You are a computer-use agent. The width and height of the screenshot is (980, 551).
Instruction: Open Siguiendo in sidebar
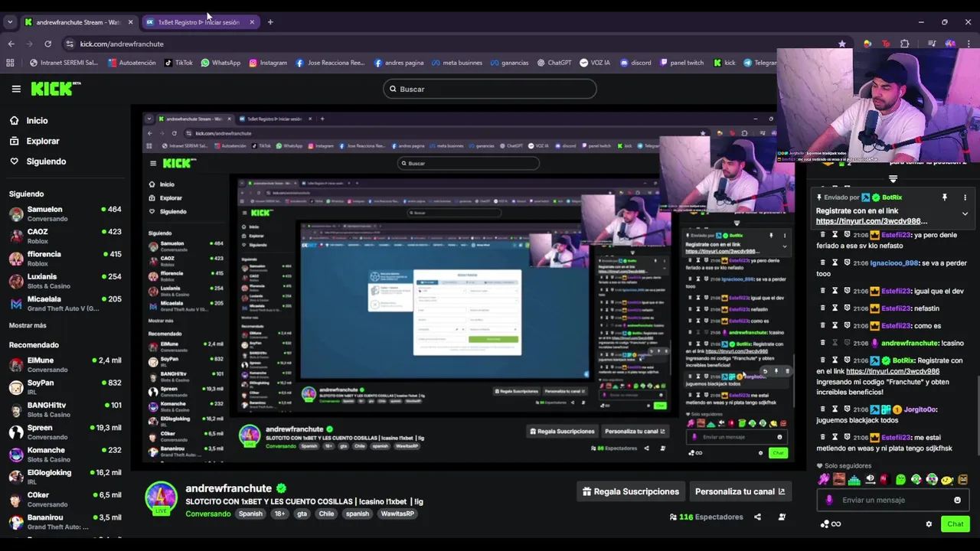pos(38,161)
